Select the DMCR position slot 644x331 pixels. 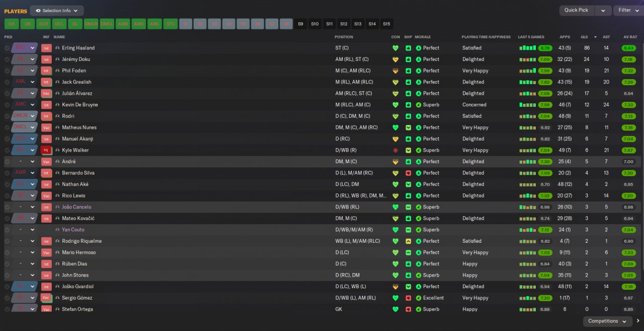point(91,24)
